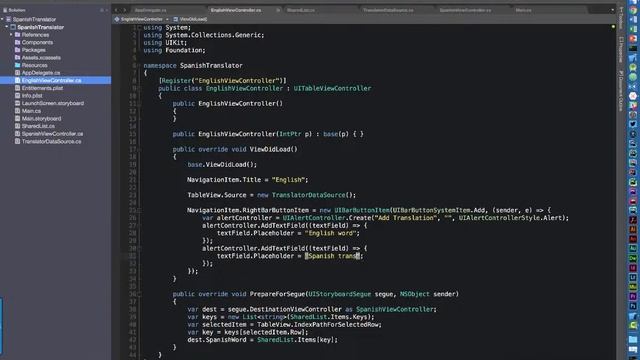This screenshot has width=640, height=360.
Task: Navigate back in editor history
Action: 116,10
